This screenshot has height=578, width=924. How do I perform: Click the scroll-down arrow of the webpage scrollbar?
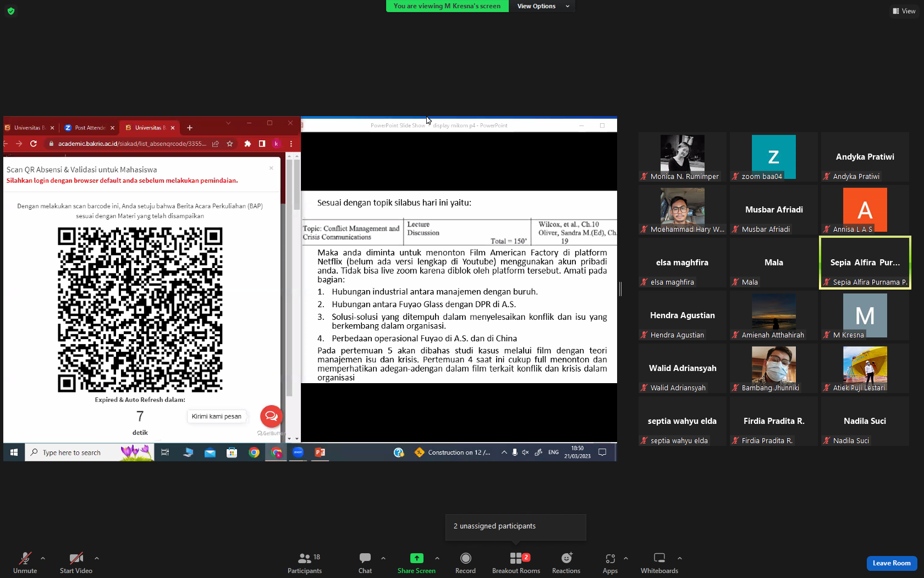pos(297,439)
